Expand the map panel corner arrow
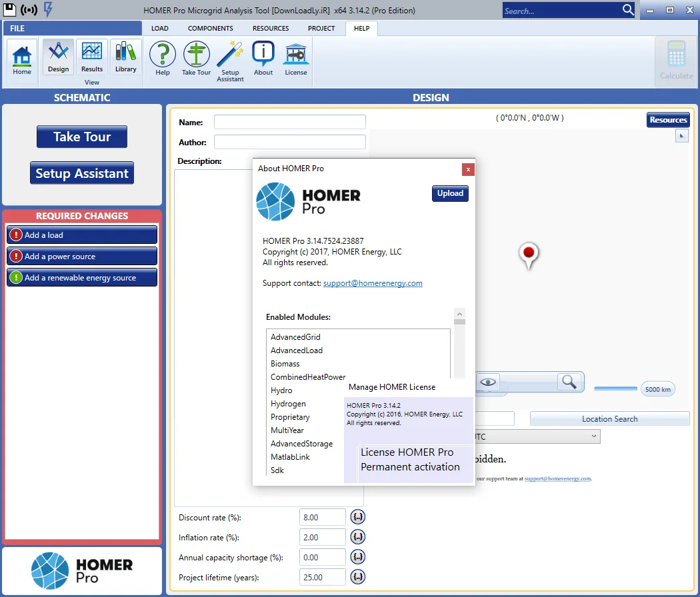 682,136
